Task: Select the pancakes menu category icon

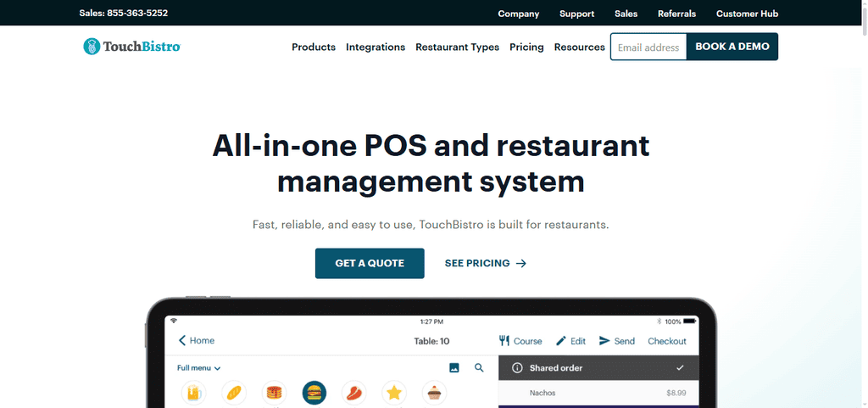Action: (x=274, y=393)
